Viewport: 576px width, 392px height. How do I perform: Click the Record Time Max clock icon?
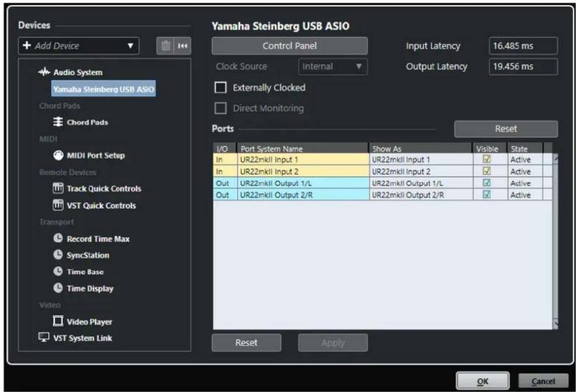pos(58,238)
